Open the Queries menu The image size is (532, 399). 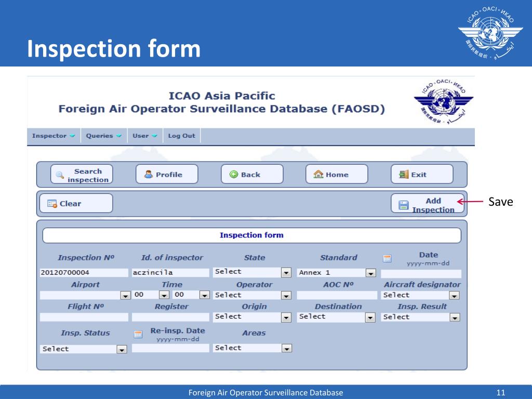point(103,136)
